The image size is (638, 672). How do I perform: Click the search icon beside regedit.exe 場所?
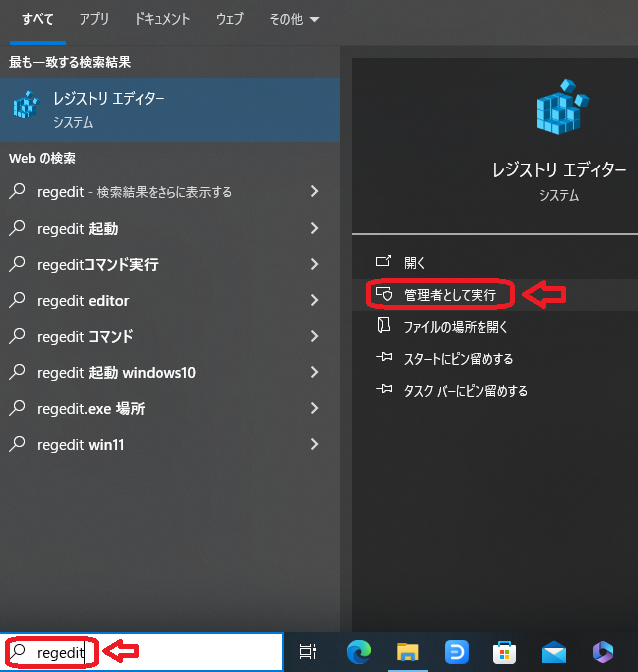point(17,408)
